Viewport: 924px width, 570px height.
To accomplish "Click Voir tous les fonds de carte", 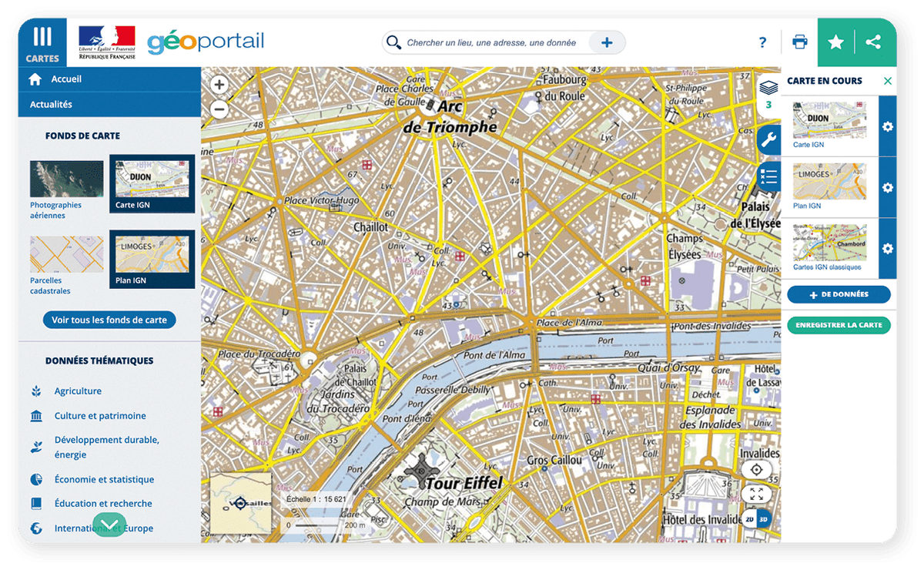I will 109,320.
